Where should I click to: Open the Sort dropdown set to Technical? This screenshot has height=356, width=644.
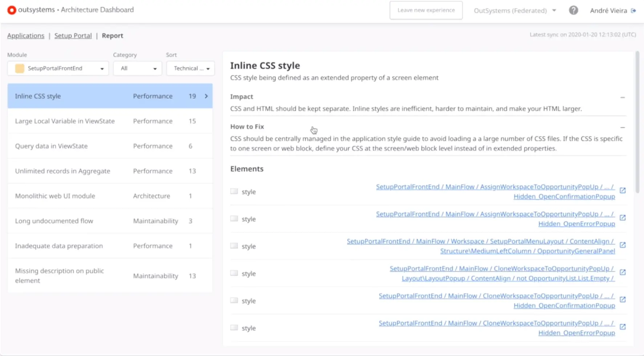pyautogui.click(x=190, y=68)
